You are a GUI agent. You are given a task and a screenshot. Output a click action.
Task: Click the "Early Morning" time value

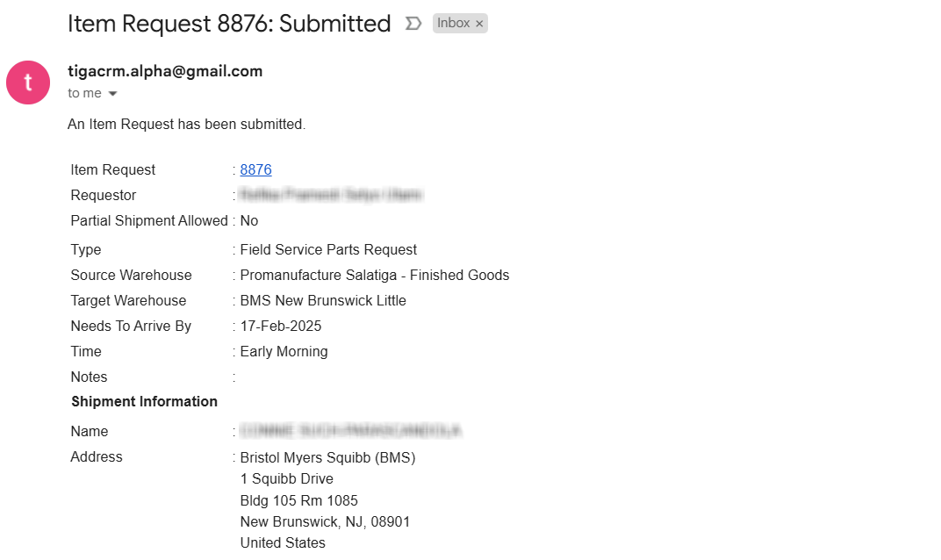pos(284,351)
